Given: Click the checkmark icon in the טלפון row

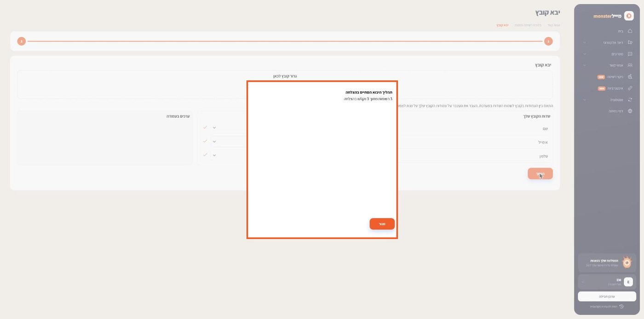Looking at the screenshot, I should pyautogui.click(x=205, y=155).
